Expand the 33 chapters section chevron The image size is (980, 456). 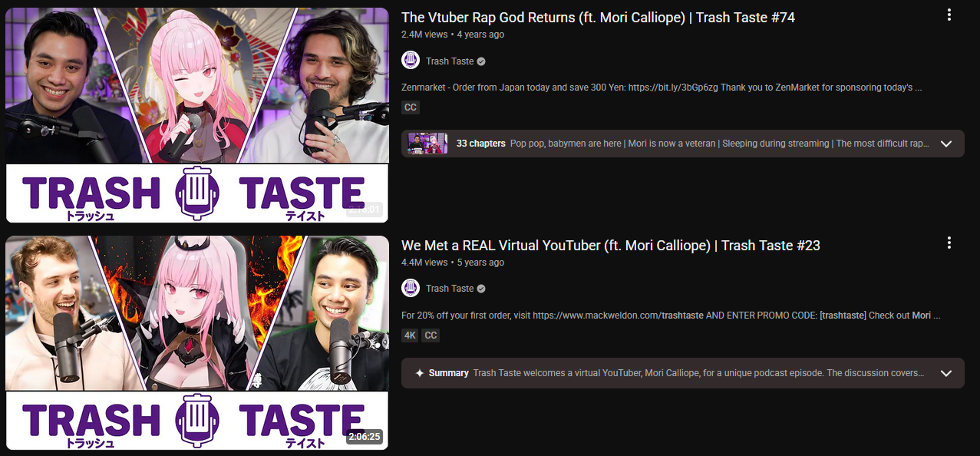point(946,144)
